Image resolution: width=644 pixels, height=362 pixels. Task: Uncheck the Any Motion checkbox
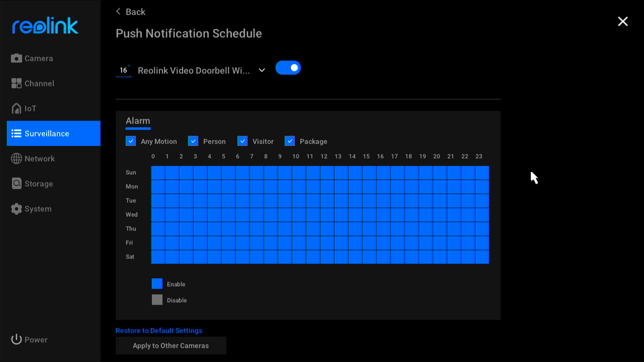click(131, 141)
